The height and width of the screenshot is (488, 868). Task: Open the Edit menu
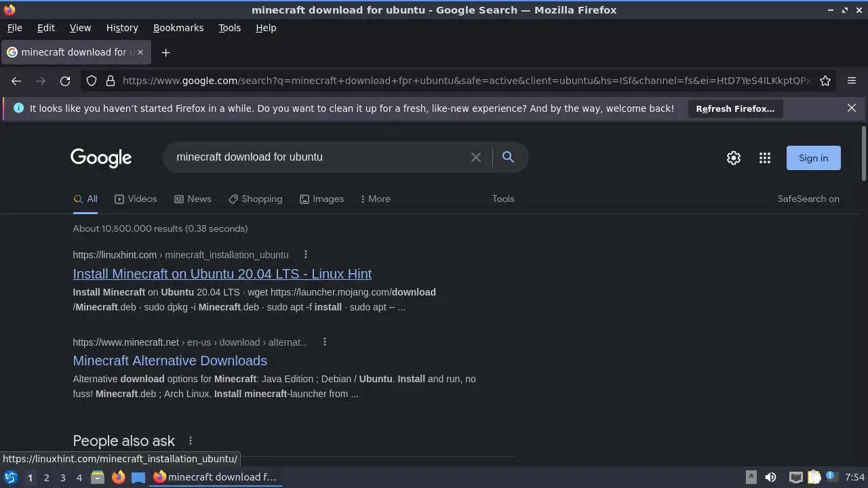click(46, 28)
